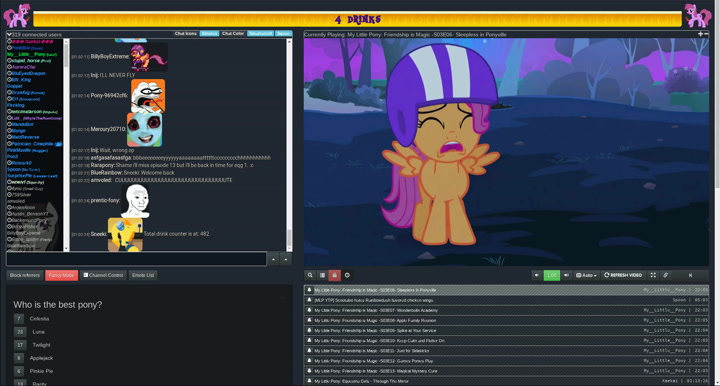Viewport: 720px width, 386px height.
Task: Click the chat message input field
Action: click(x=136, y=259)
